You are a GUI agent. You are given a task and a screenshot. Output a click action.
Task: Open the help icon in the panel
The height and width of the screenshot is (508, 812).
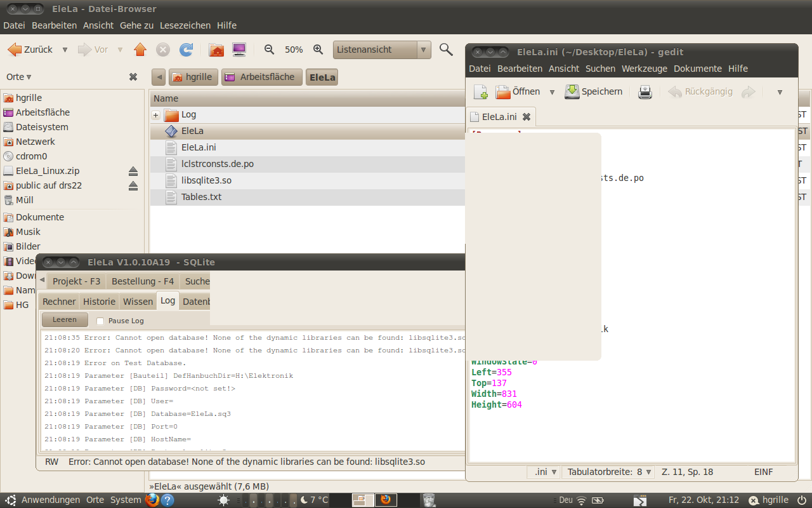pyautogui.click(x=167, y=500)
